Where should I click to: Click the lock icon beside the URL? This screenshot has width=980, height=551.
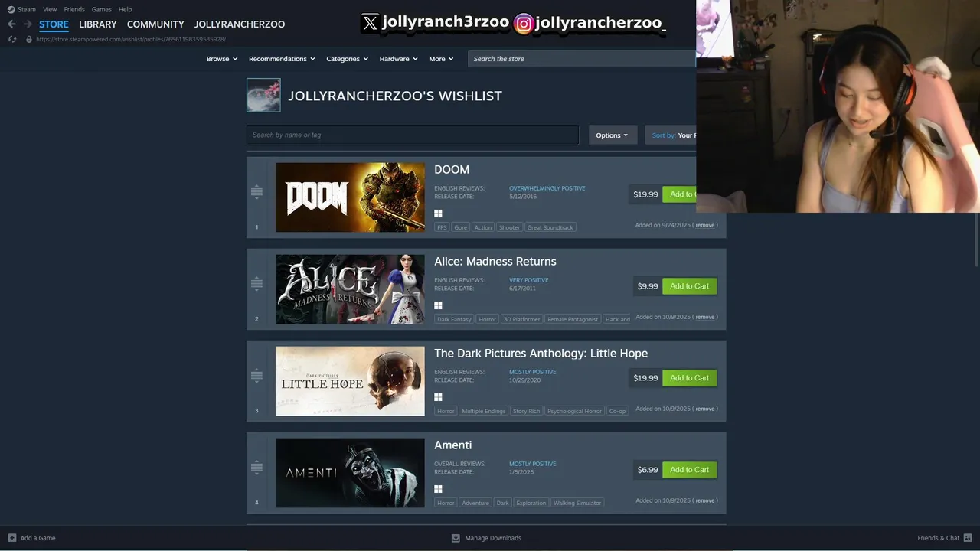coord(29,39)
